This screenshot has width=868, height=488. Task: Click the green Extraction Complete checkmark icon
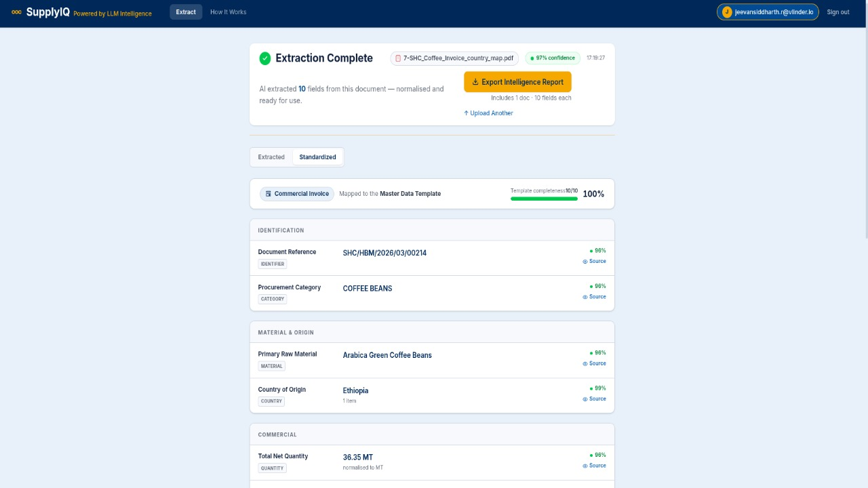point(265,58)
